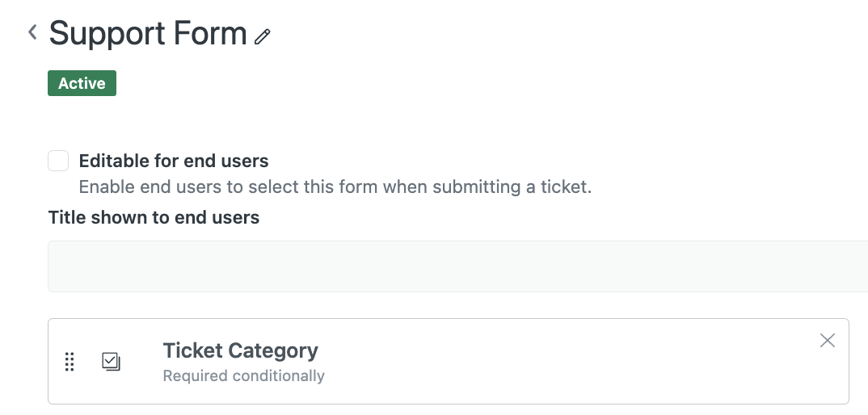
Task: Click the Support Form page title
Action: [148, 34]
